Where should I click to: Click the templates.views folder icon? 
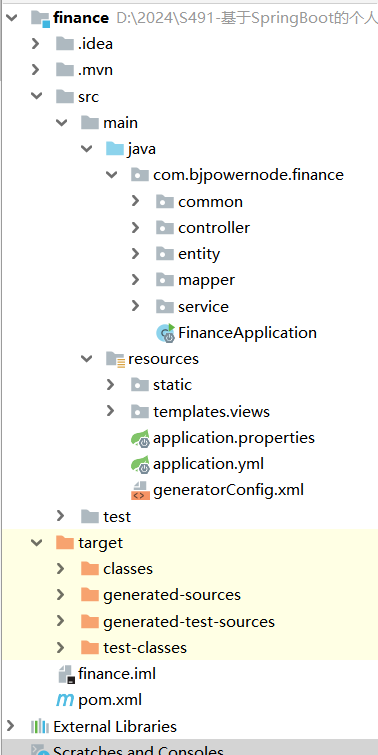(x=140, y=411)
